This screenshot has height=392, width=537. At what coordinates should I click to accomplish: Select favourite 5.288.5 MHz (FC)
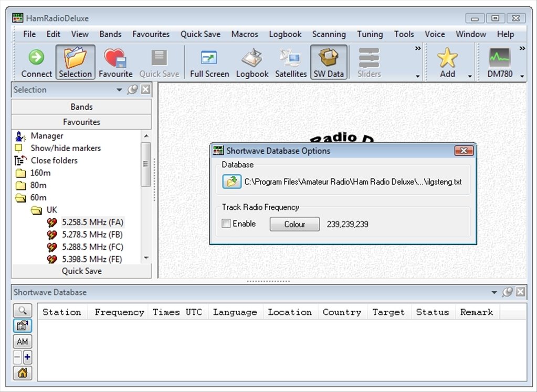coord(92,247)
